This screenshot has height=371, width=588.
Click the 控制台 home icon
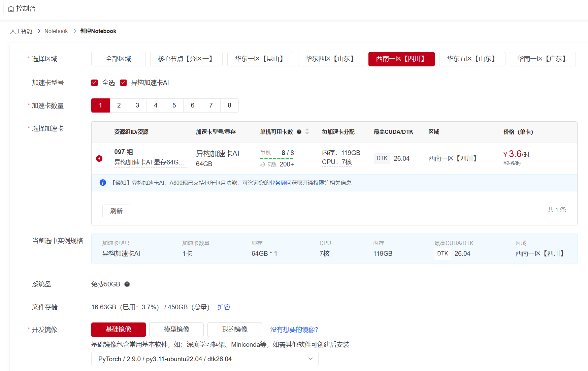click(x=11, y=9)
